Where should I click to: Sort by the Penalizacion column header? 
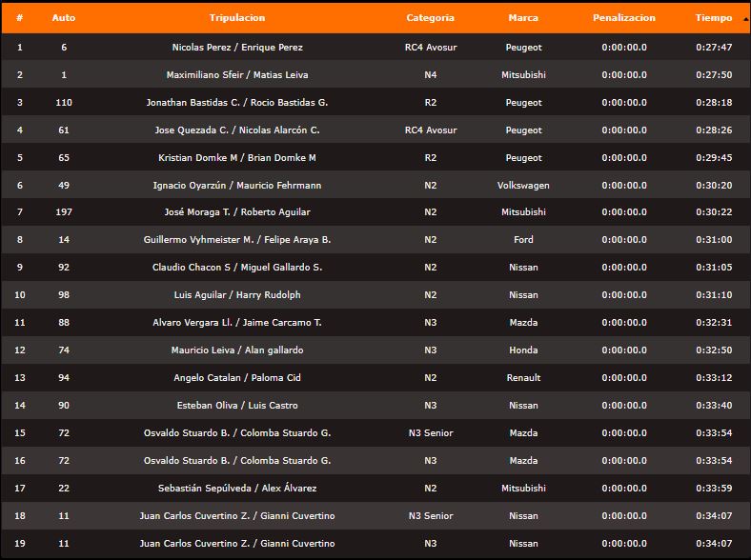(x=624, y=18)
